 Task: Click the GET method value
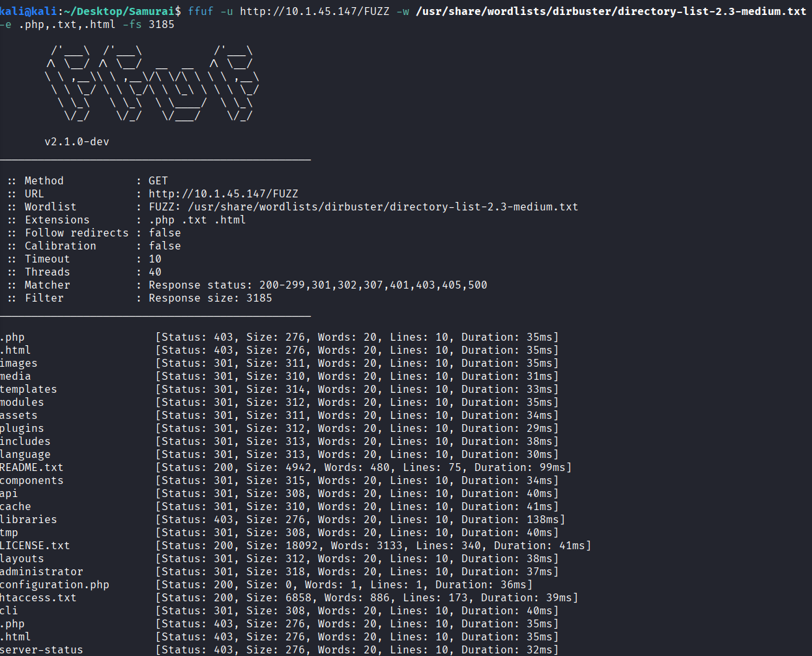coord(158,180)
